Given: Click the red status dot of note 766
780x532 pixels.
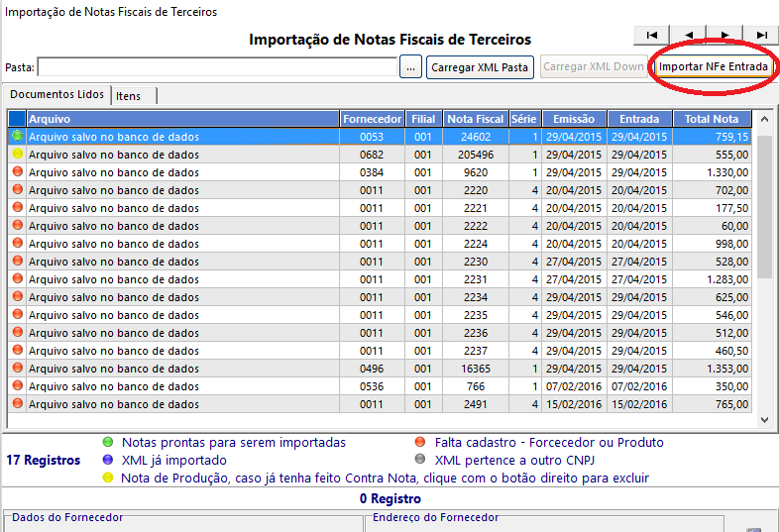Looking at the screenshot, I should point(18,385).
